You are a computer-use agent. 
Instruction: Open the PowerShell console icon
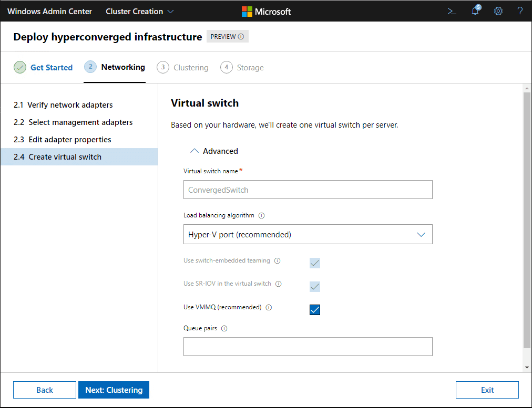coord(452,11)
